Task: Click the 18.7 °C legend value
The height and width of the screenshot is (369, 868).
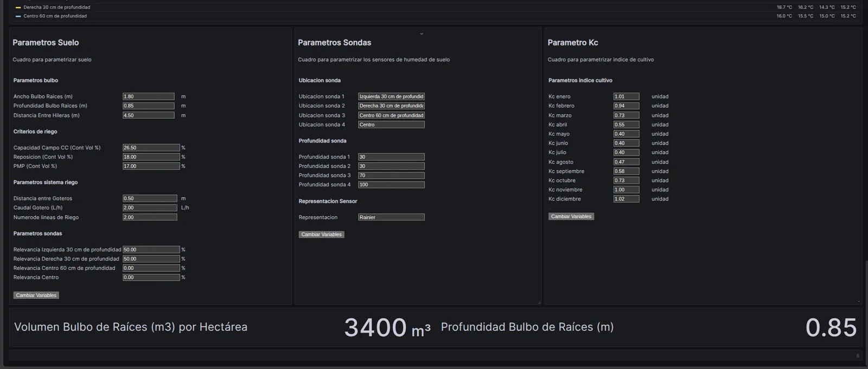Action: coord(784,8)
